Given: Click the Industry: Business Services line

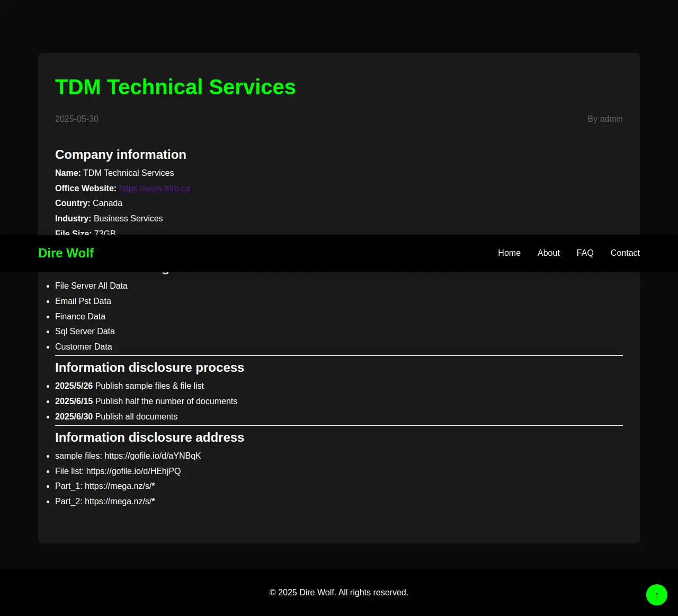Looking at the screenshot, I should pyautogui.click(x=109, y=219).
